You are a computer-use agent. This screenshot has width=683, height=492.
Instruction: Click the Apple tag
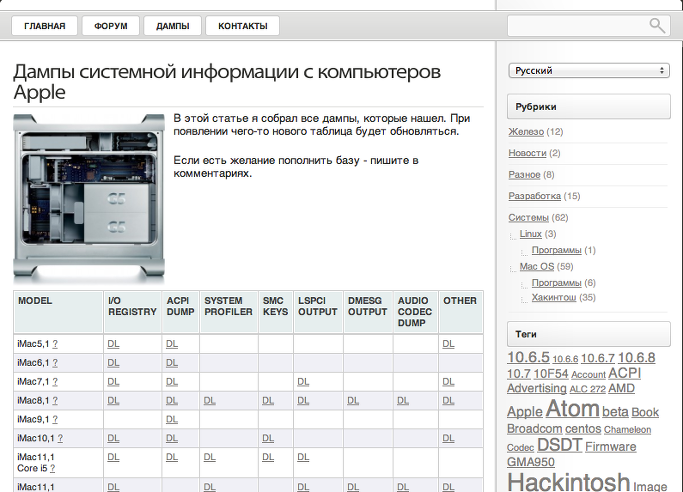[x=524, y=412]
